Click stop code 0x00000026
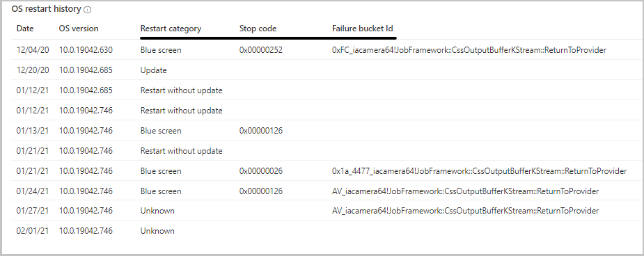This screenshot has width=644, height=256. tap(261, 171)
